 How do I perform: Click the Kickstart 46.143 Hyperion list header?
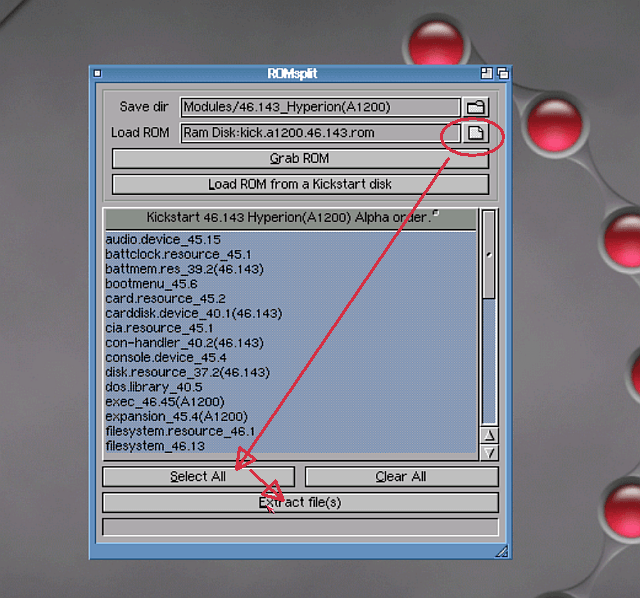(290, 217)
